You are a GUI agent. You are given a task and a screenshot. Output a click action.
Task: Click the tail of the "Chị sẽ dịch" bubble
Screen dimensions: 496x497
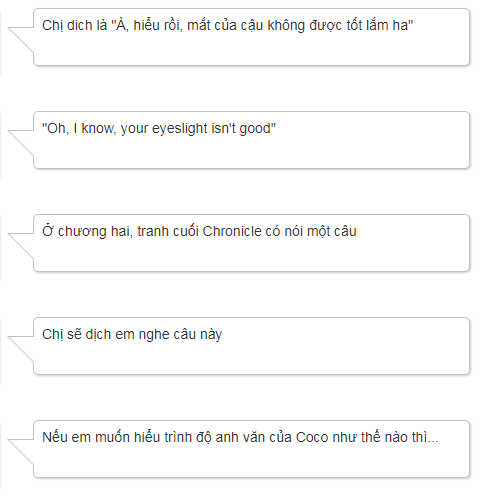coord(21,348)
